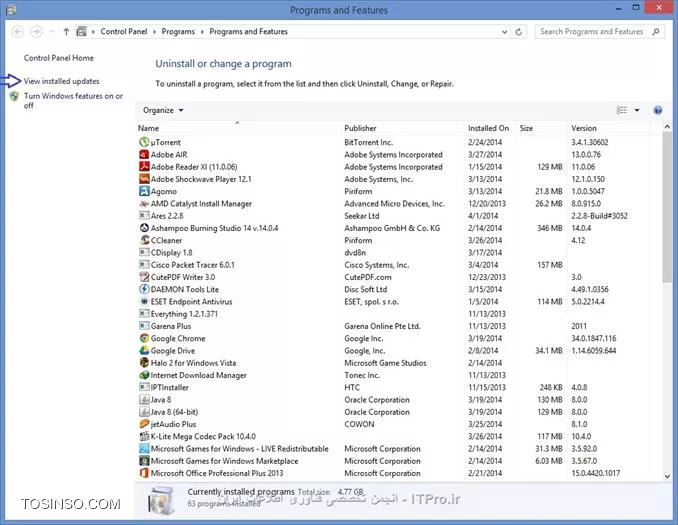Screen dimensions: 678x525
Task: Expand the chevron after Control Panel breadcrumb
Action: click(x=154, y=32)
